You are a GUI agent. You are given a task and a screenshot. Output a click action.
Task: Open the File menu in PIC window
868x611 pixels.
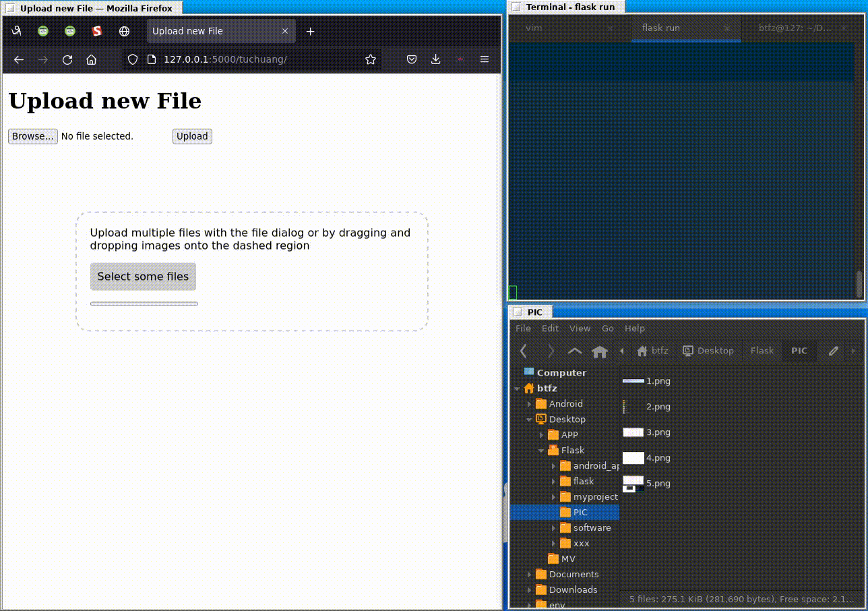pyautogui.click(x=523, y=328)
